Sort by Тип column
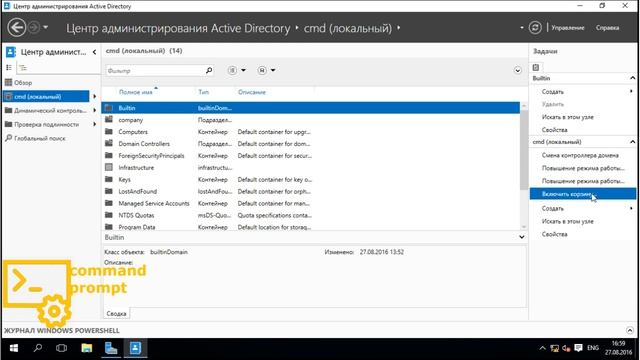Screen dimensions: 640x360 pos(203,92)
